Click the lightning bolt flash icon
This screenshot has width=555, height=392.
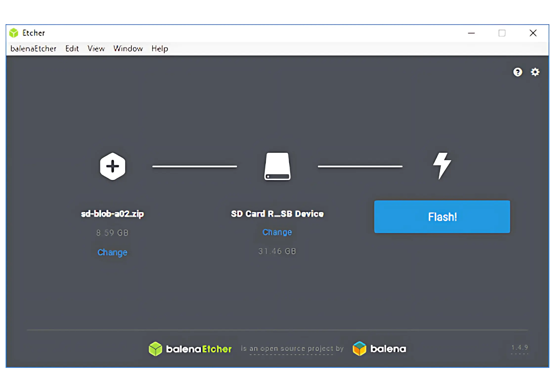(x=442, y=165)
